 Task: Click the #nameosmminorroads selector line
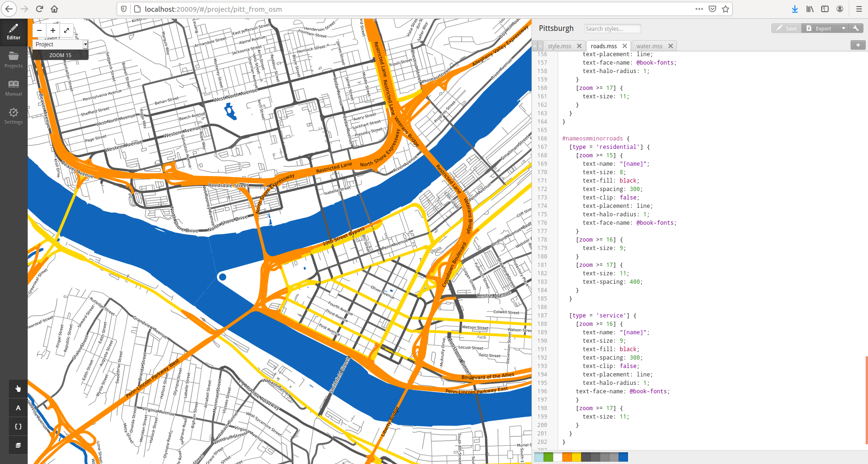pos(596,139)
